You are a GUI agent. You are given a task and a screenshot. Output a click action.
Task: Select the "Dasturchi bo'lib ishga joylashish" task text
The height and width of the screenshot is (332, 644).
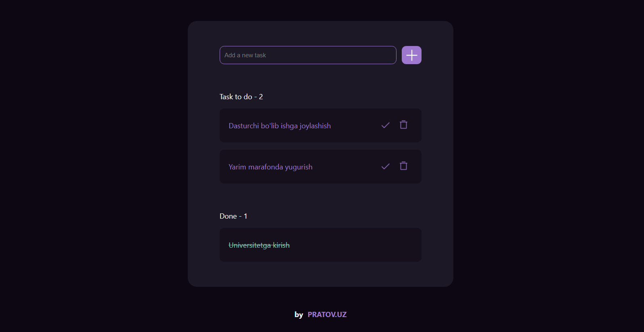(x=279, y=126)
